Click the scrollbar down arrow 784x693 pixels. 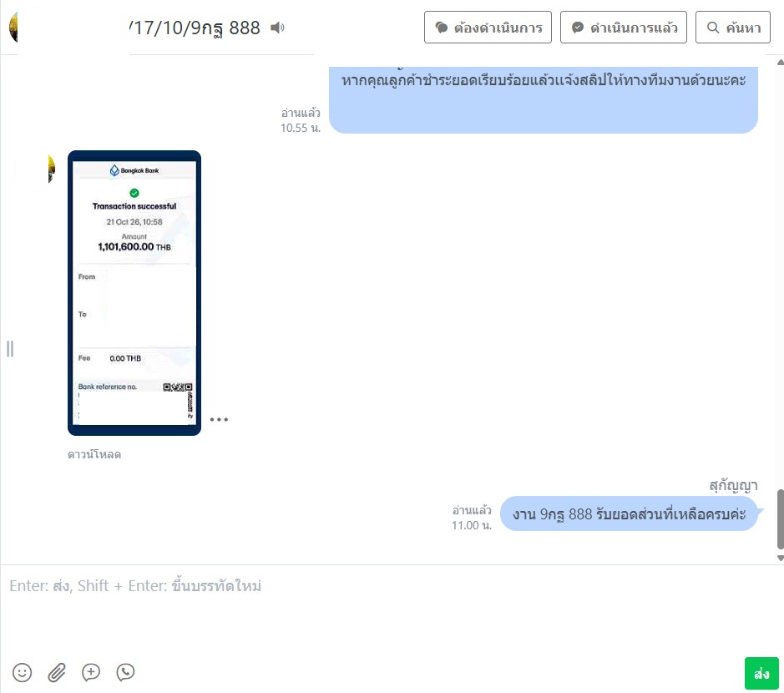click(781, 558)
